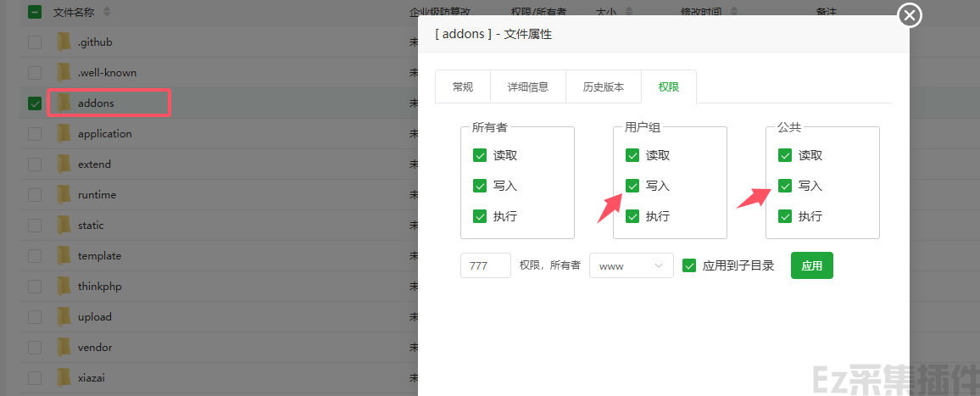Open the xiazai folder

point(92,378)
